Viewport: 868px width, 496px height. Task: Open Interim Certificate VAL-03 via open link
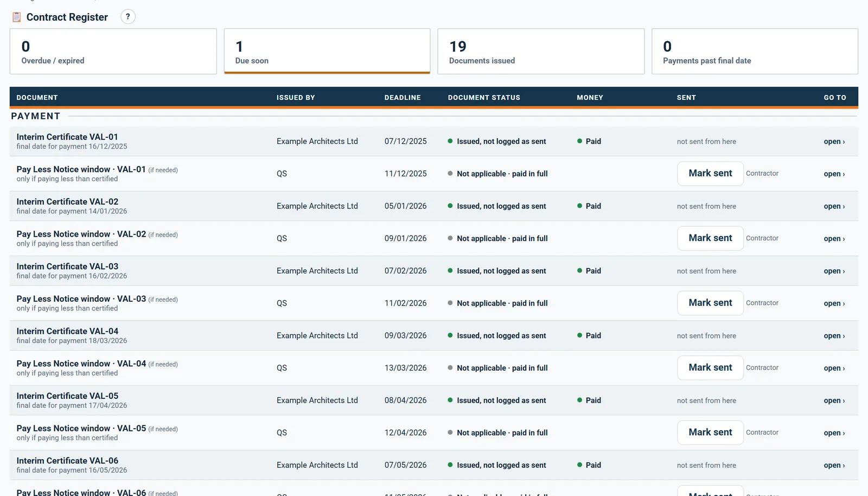(834, 271)
